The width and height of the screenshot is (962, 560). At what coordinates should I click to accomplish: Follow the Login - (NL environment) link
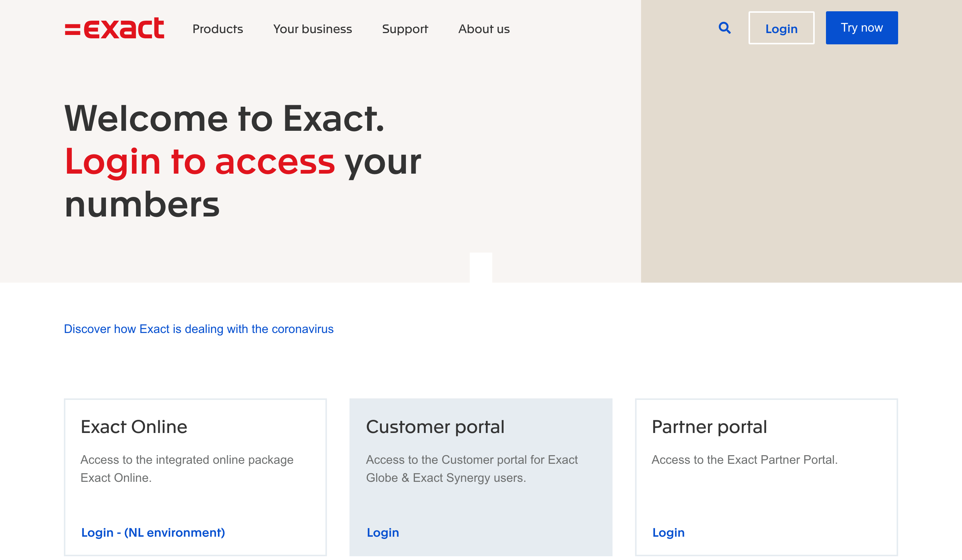[x=153, y=532]
